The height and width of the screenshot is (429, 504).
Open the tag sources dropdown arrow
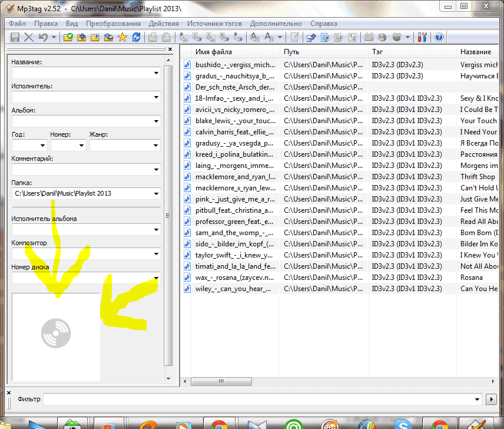pyautogui.click(x=407, y=37)
